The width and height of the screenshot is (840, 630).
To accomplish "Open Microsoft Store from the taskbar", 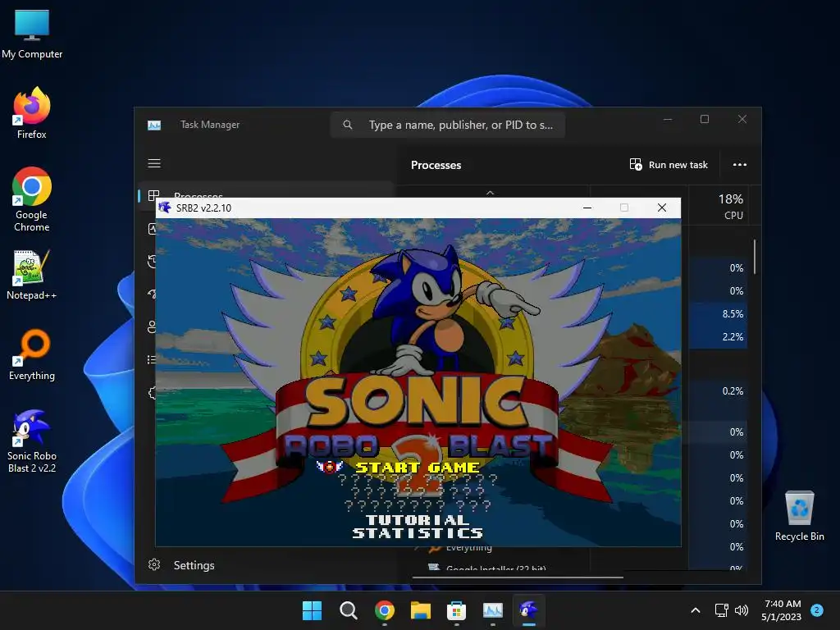I will (456, 610).
